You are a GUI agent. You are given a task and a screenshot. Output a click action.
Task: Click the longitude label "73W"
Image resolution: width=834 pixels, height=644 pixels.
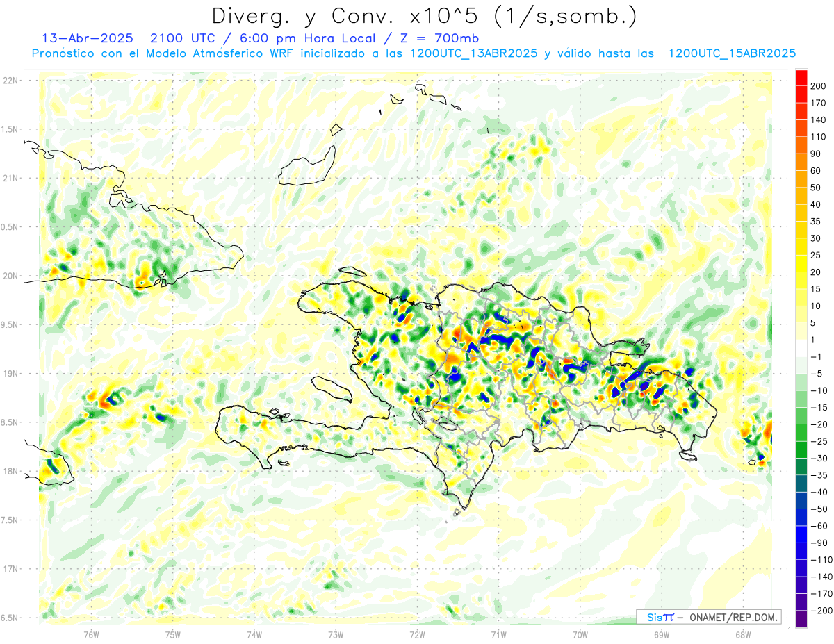point(336,634)
